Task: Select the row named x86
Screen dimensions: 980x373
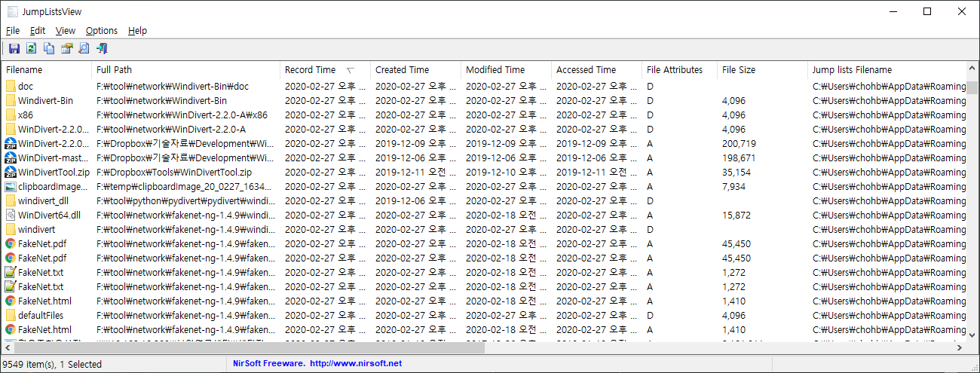Action: [x=484, y=115]
